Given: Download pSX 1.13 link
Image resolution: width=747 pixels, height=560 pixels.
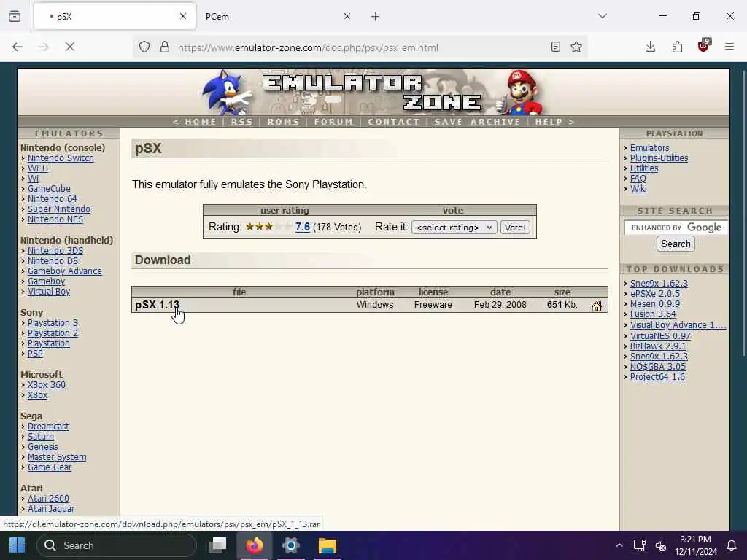Looking at the screenshot, I should [158, 305].
